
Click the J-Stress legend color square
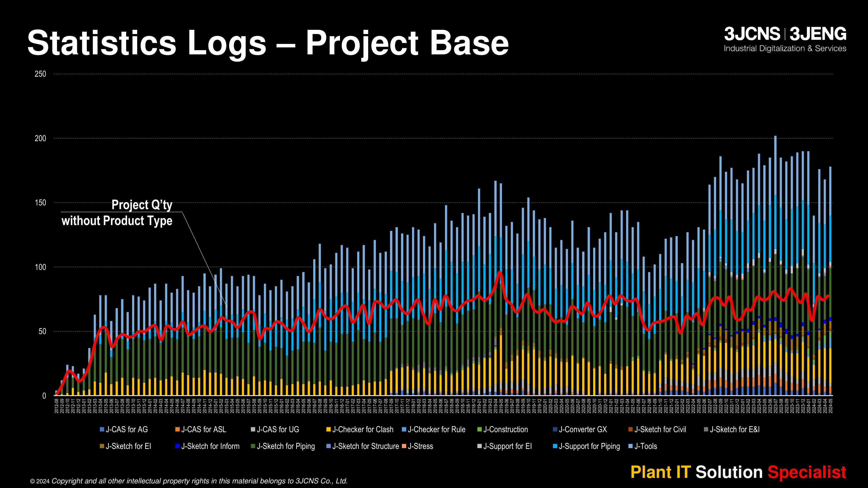pos(404,446)
